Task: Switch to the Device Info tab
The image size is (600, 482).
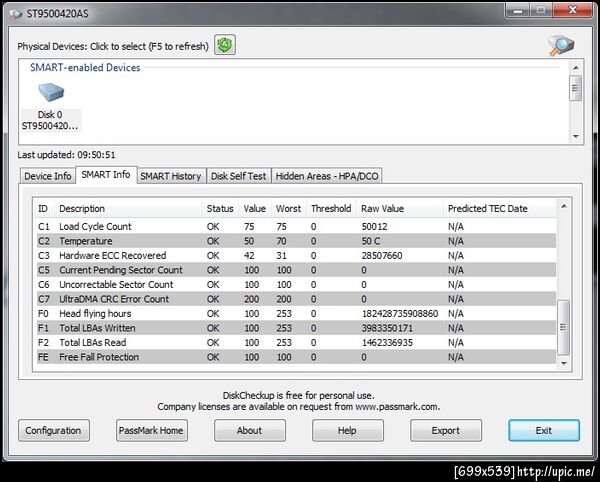Action: pyautogui.click(x=47, y=176)
